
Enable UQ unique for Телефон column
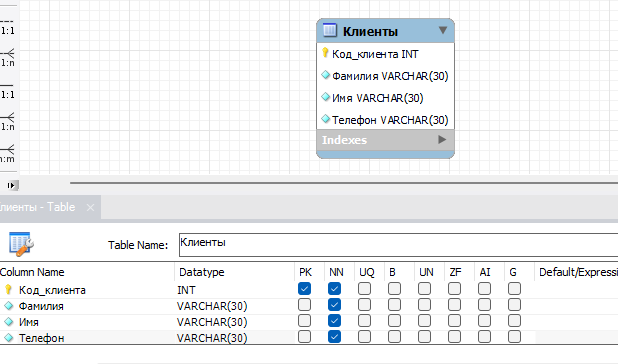364,336
